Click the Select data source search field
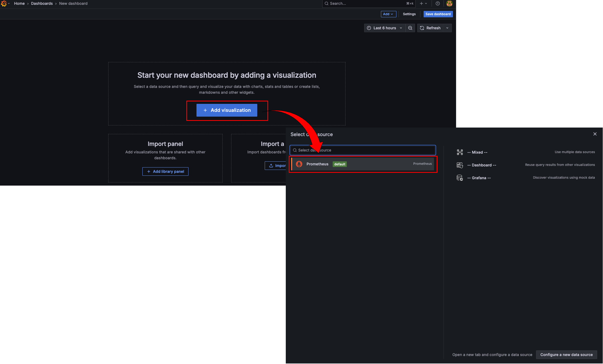This screenshot has height=364, width=603. point(363,150)
